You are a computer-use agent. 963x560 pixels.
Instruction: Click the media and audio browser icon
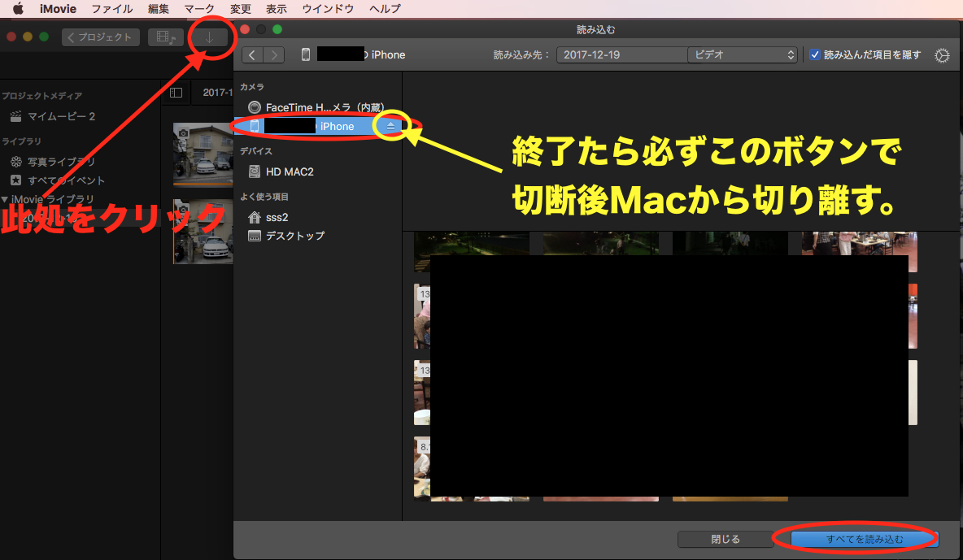[166, 37]
